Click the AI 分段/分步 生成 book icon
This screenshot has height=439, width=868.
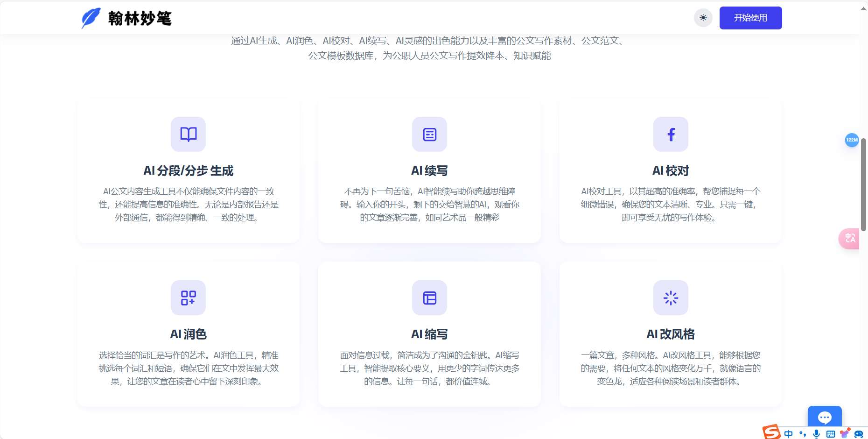(188, 135)
